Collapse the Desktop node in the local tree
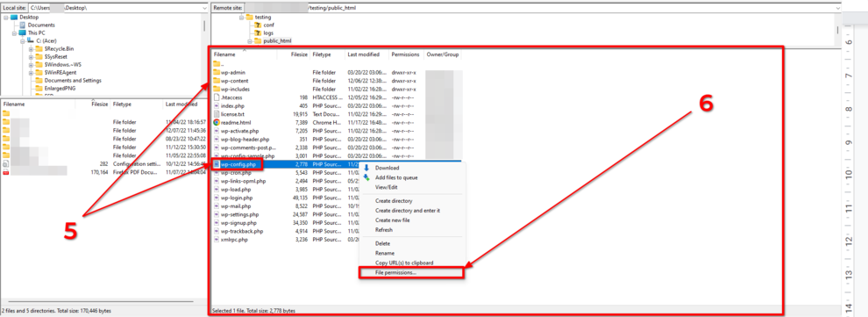Image resolution: width=868 pixels, height=317 pixels. tap(5, 18)
